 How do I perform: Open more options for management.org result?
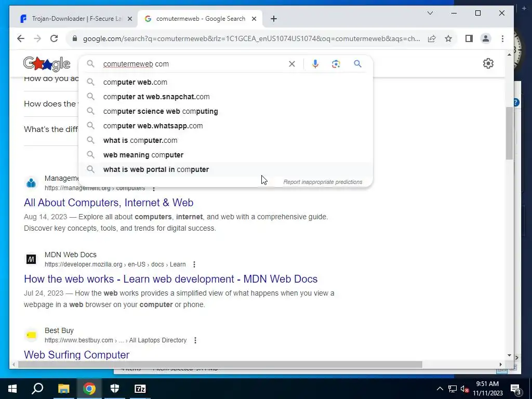click(x=154, y=189)
